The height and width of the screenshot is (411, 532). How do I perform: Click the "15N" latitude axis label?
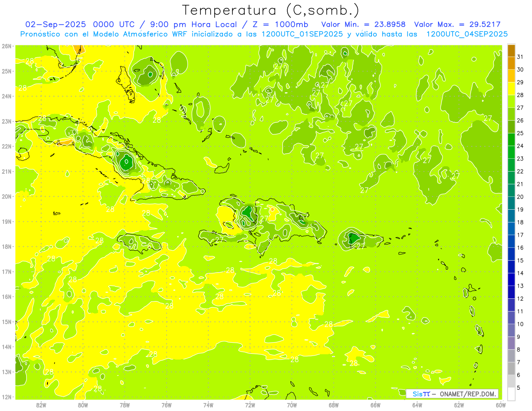coord(7,322)
